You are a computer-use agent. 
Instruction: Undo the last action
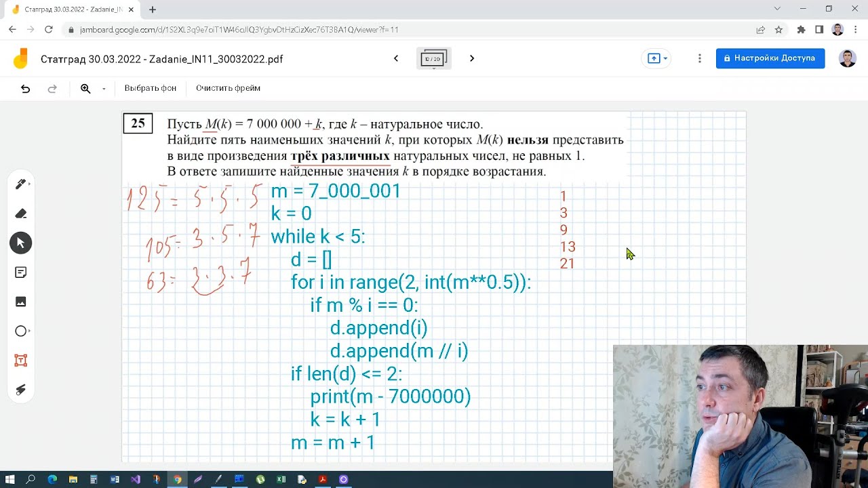tap(25, 88)
